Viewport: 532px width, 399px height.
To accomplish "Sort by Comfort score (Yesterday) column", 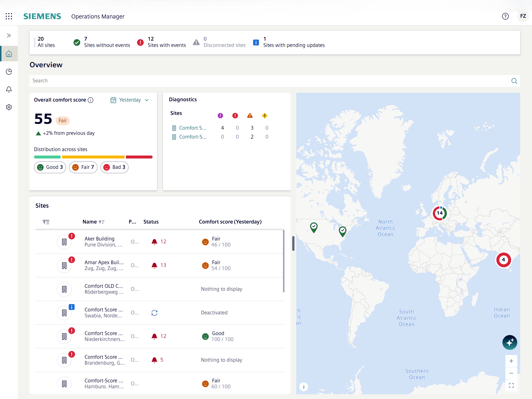I will click(x=230, y=222).
